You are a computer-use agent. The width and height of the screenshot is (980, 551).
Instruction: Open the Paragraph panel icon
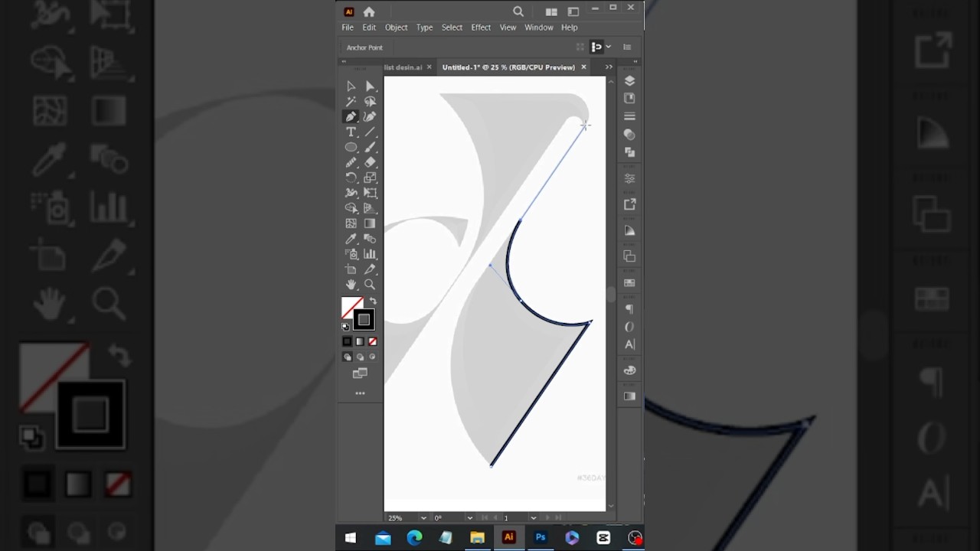[629, 309]
